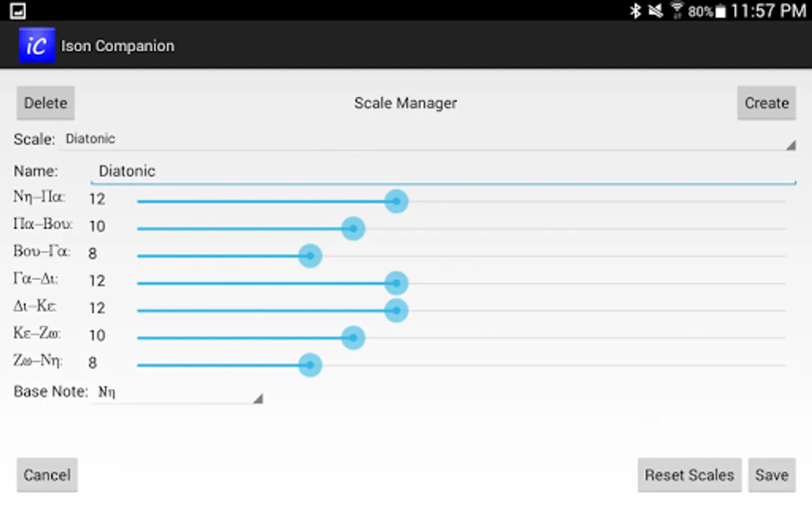
Task: Open the Base Note dropdown
Action: 178,392
